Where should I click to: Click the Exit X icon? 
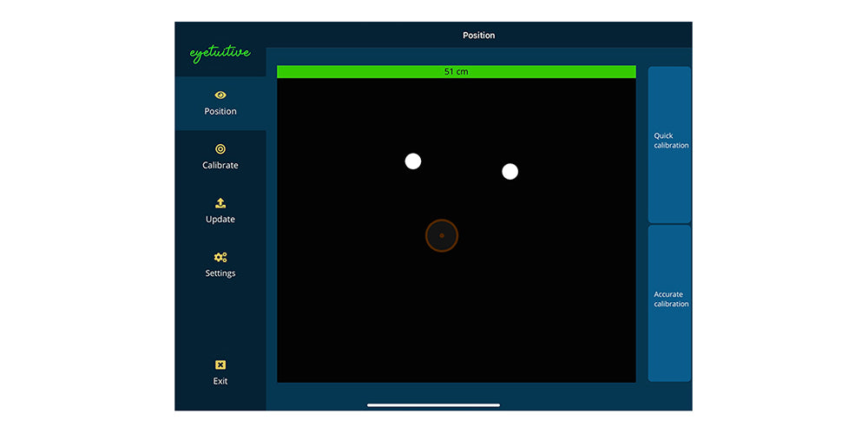point(220,365)
